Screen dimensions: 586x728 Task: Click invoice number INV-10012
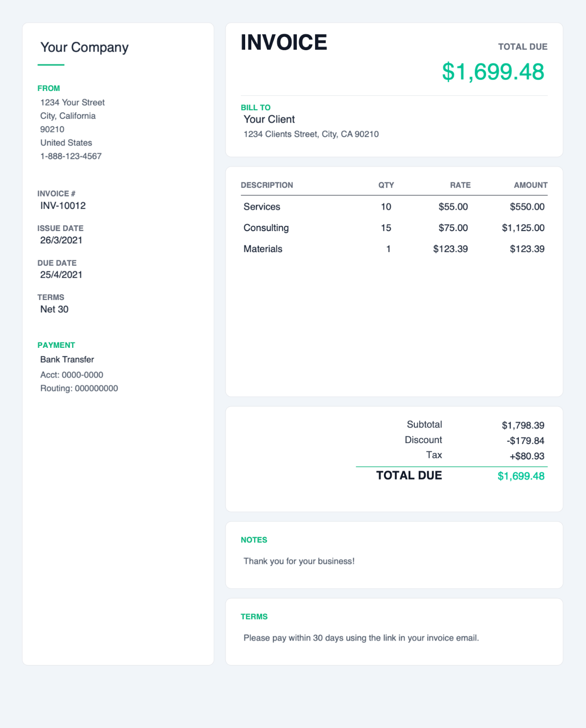[63, 205]
